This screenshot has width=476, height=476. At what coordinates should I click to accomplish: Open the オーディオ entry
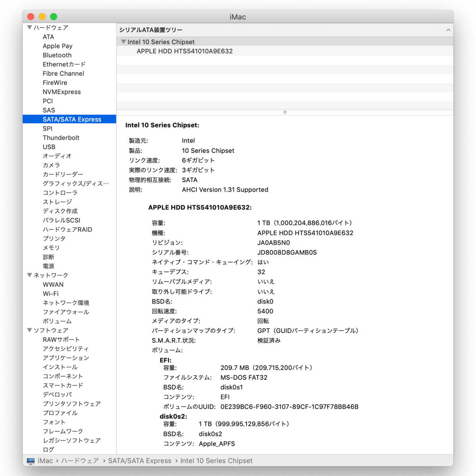(x=57, y=156)
